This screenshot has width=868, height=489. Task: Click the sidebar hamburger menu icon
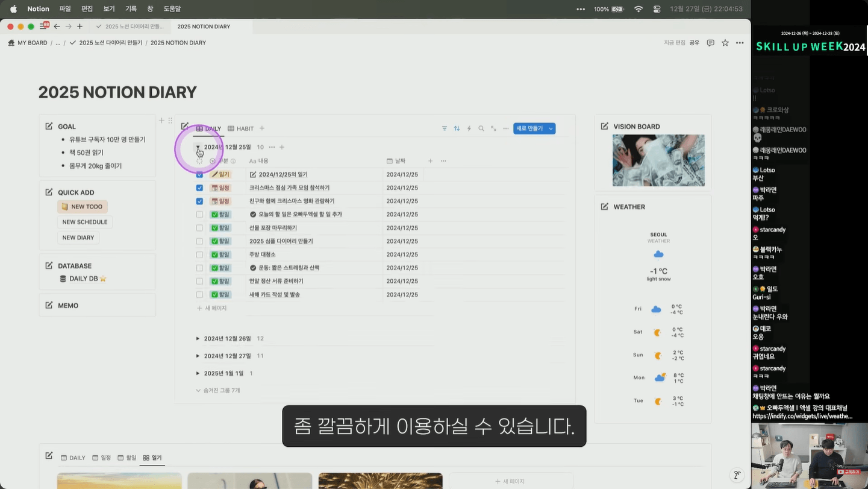point(44,27)
